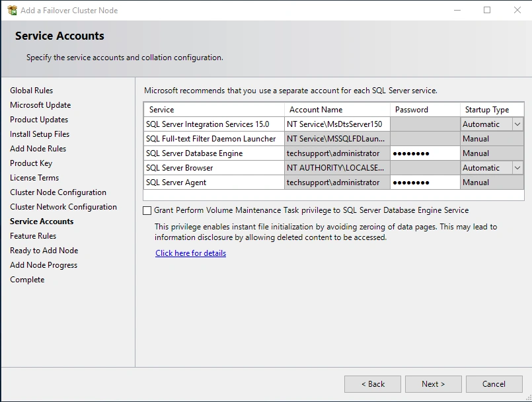Go back with the Back button
532x402 pixels.
tap(373, 384)
